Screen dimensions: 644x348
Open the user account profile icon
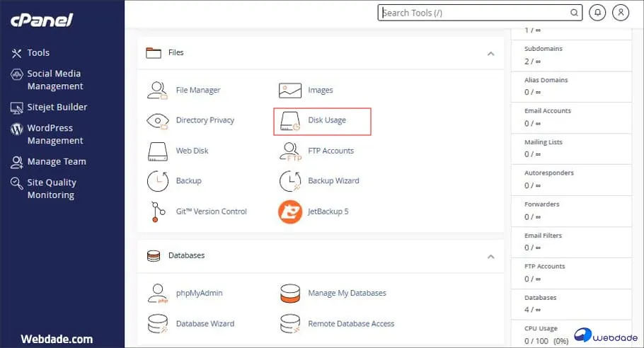[x=621, y=13]
